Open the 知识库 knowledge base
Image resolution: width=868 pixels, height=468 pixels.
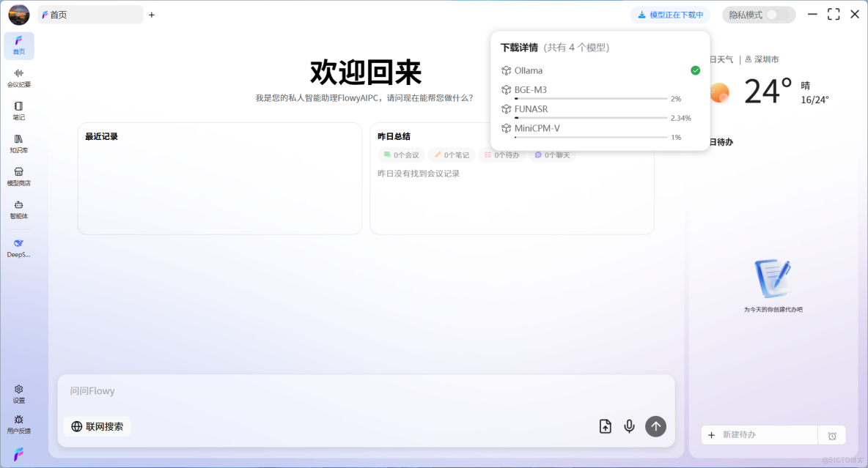(19, 143)
